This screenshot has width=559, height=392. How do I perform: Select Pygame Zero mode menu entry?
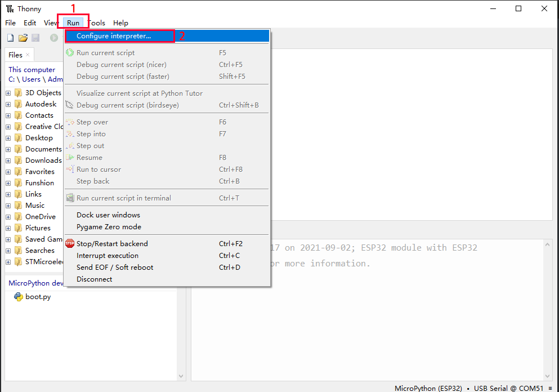[167, 227]
